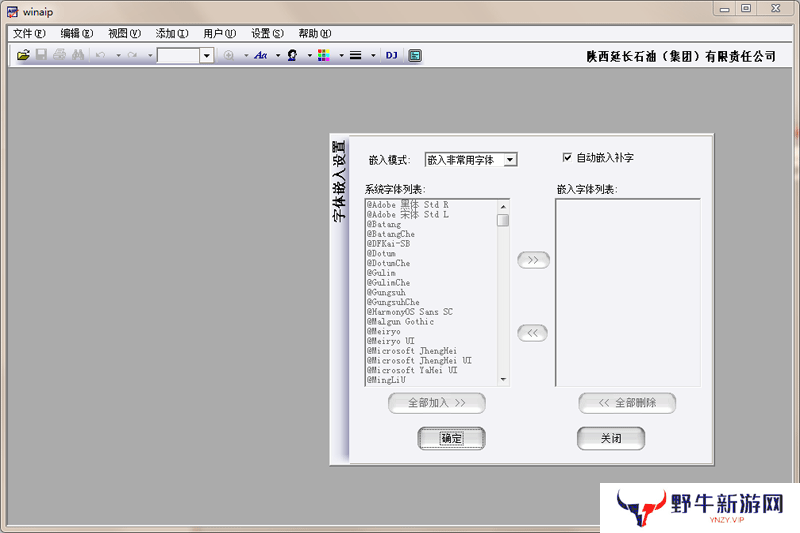Click the teal window panel icon
Image resolution: width=800 pixels, height=533 pixels.
coord(415,55)
